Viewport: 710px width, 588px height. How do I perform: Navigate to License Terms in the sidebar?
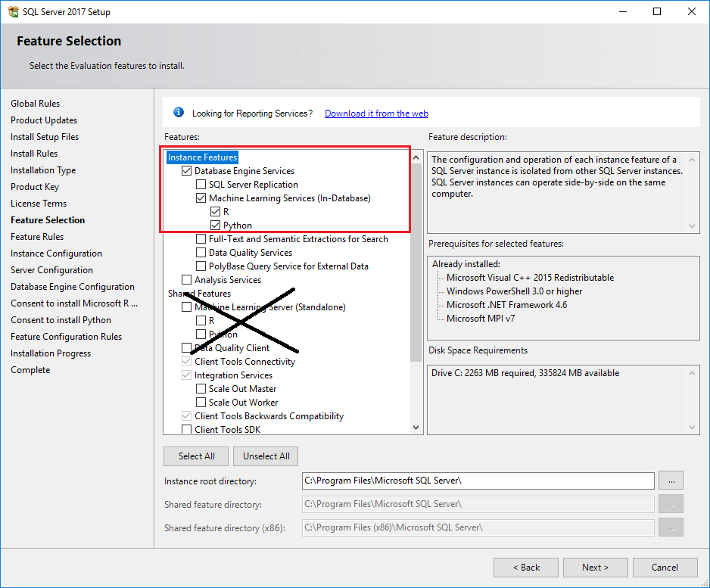tap(39, 203)
